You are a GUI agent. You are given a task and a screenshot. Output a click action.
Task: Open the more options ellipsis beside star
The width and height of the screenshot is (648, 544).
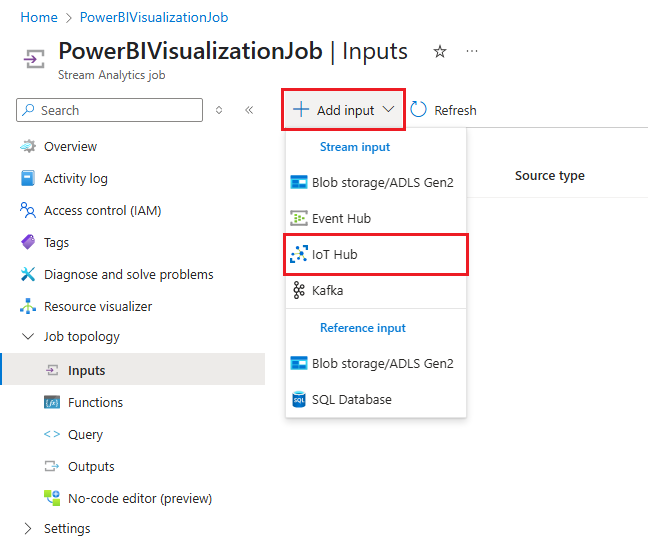[472, 51]
